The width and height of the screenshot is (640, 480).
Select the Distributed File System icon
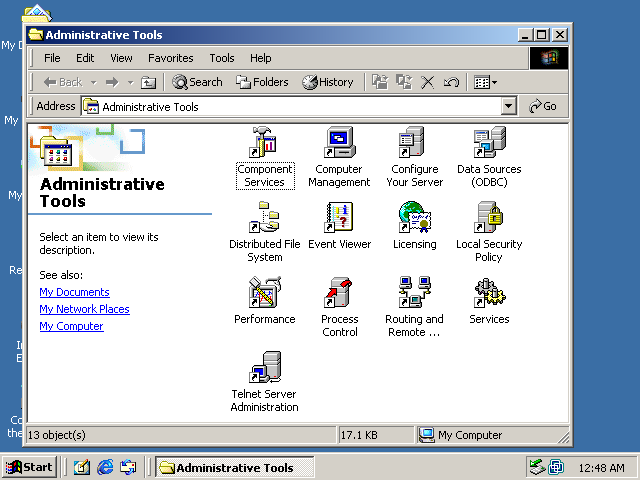pyautogui.click(x=264, y=218)
